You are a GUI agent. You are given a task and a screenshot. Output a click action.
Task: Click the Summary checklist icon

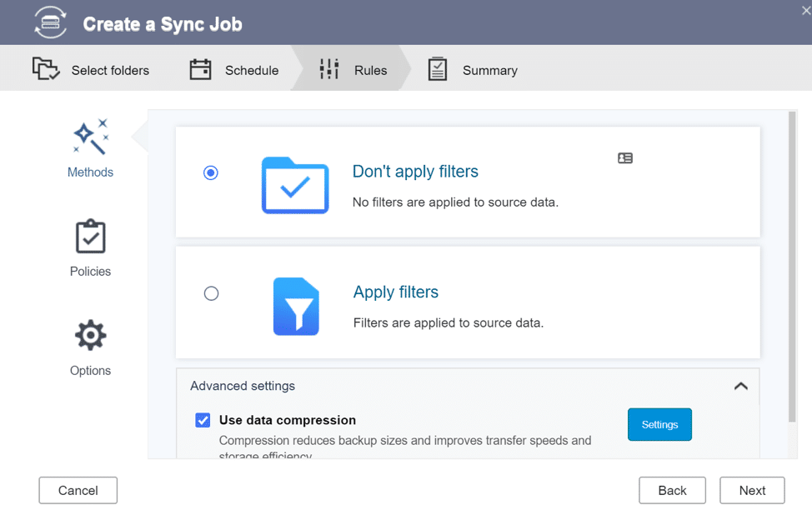pyautogui.click(x=438, y=69)
